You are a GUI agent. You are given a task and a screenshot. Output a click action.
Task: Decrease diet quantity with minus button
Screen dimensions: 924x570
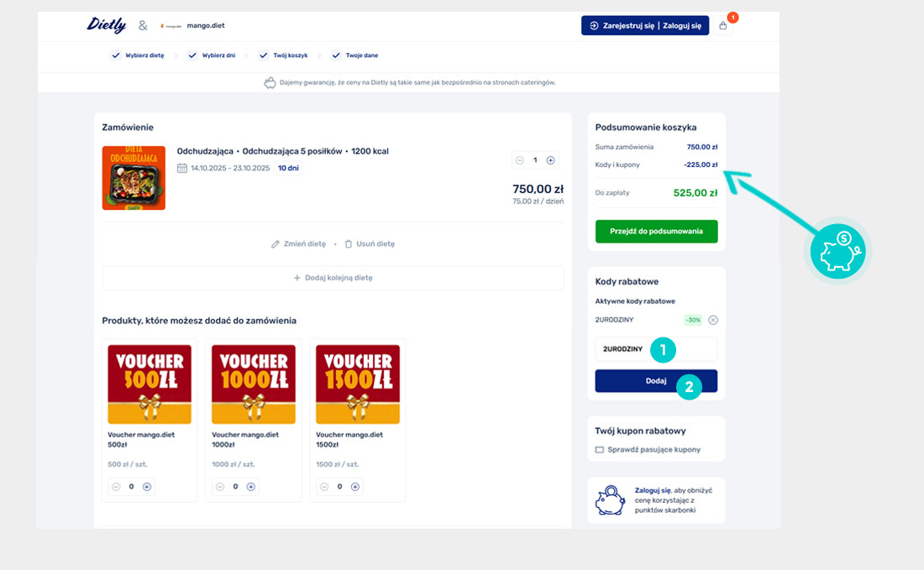[520, 160]
